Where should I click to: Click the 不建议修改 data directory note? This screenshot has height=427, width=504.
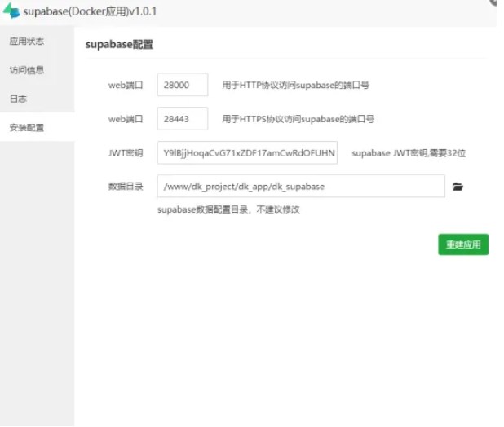(228, 209)
